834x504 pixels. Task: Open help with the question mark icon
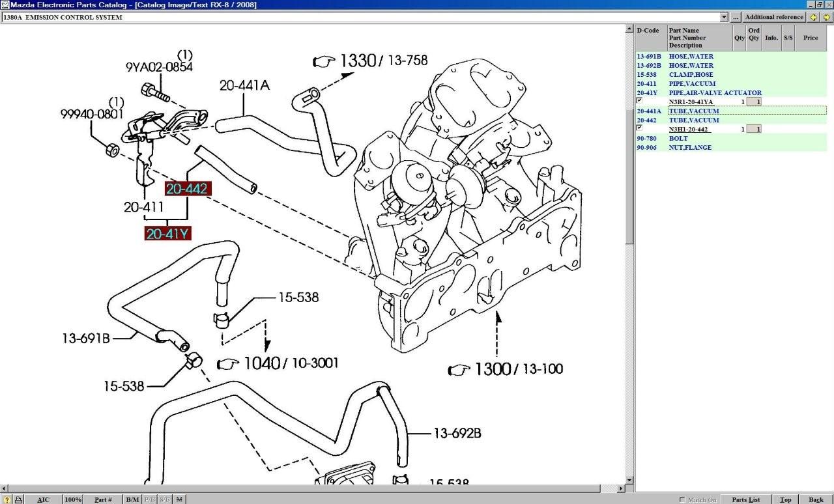[7, 499]
